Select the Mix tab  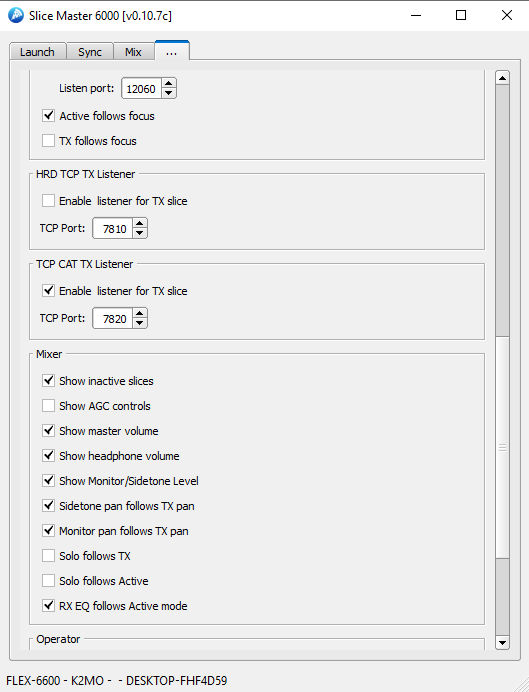133,52
